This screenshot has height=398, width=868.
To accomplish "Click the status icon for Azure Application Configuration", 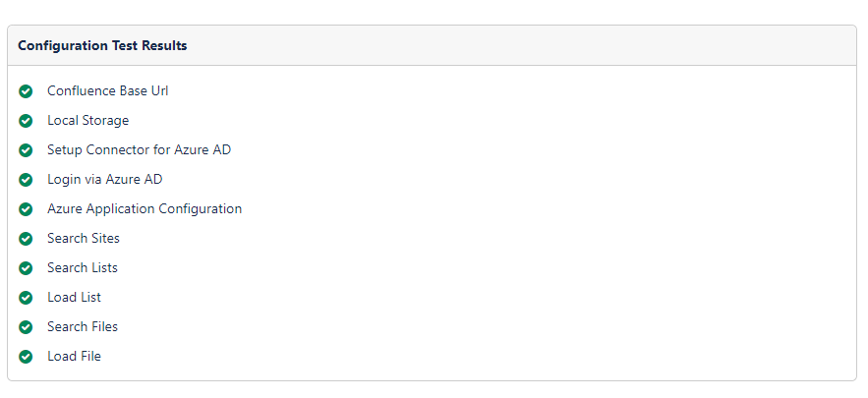I will pos(26,209).
